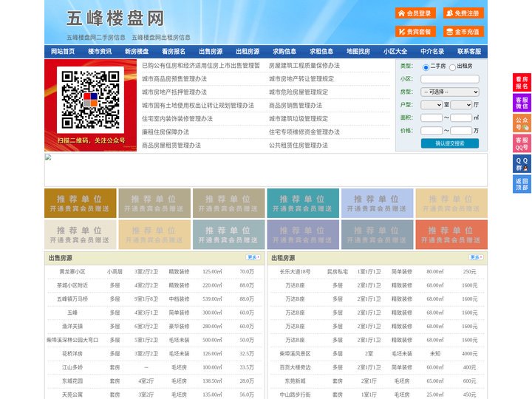Open the 贵宾套餐 VIP package button
This screenshot has height=399, width=532.
point(415,32)
